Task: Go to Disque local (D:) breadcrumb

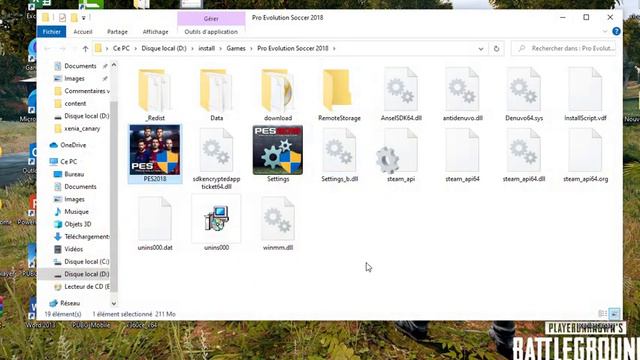Action: click(x=164, y=49)
